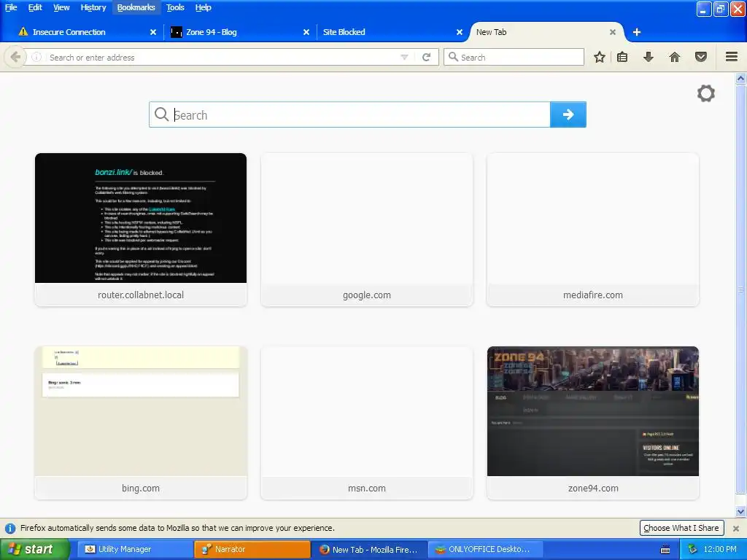Close the New Tab tab

613,32
